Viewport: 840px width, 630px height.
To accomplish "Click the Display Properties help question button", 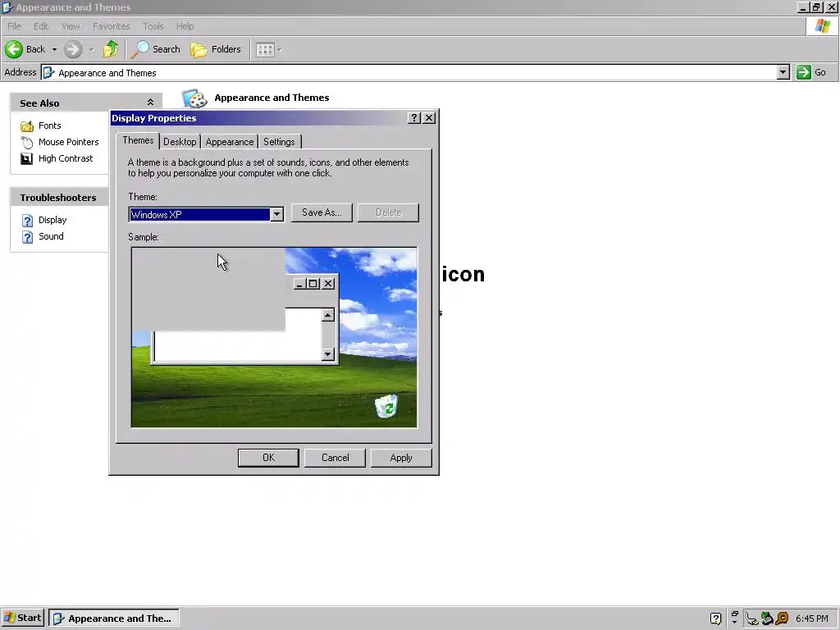I will tap(413, 118).
